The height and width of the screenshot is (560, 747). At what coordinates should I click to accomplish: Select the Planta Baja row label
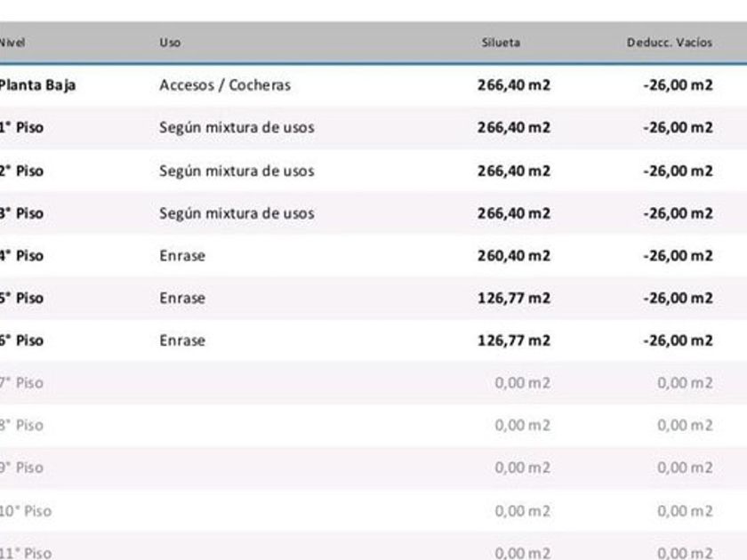click(37, 85)
